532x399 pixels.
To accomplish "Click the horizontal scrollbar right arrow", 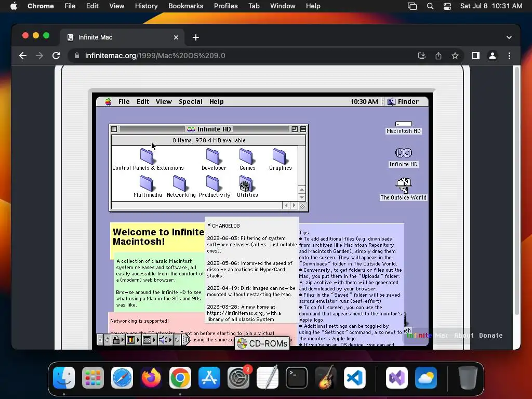I will 294,205.
